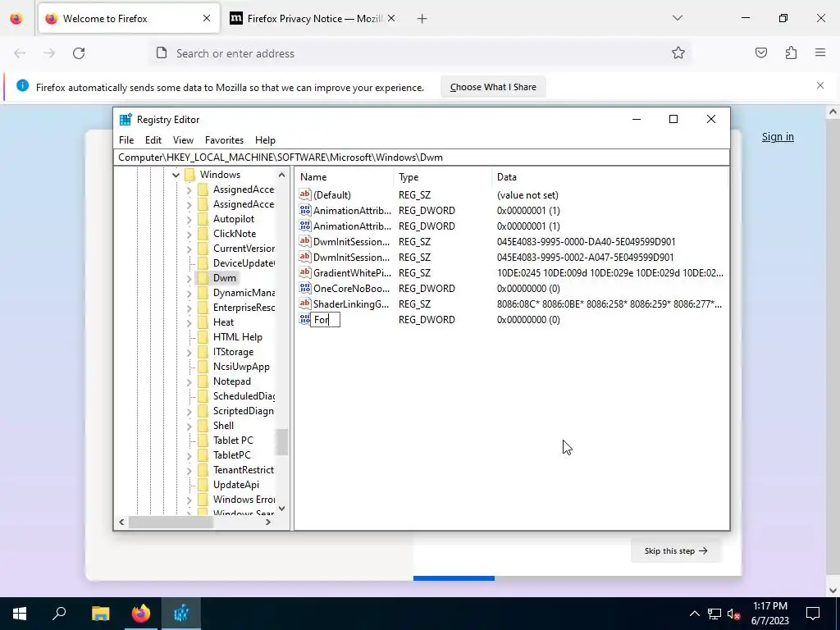Select the Tablet PC key

pos(233,441)
